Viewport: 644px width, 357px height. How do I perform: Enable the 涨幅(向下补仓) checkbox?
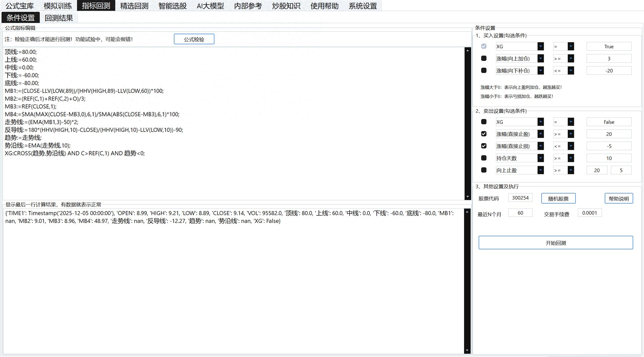(x=484, y=70)
